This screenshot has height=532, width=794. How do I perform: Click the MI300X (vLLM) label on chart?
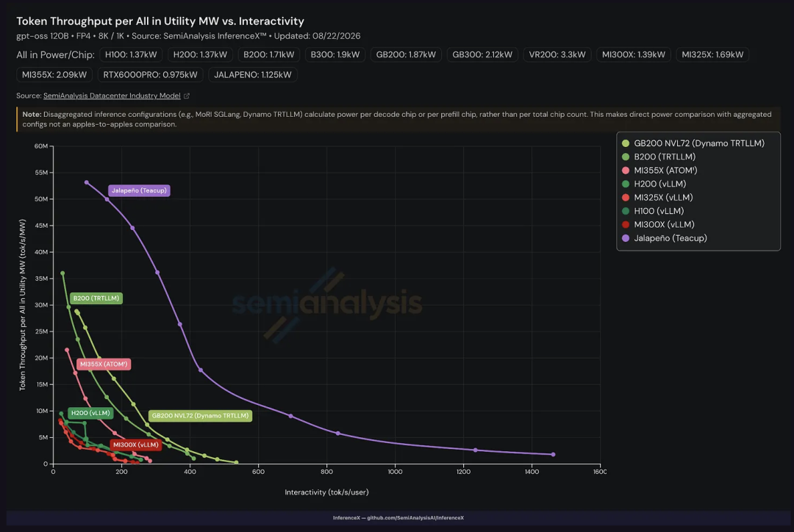point(136,445)
